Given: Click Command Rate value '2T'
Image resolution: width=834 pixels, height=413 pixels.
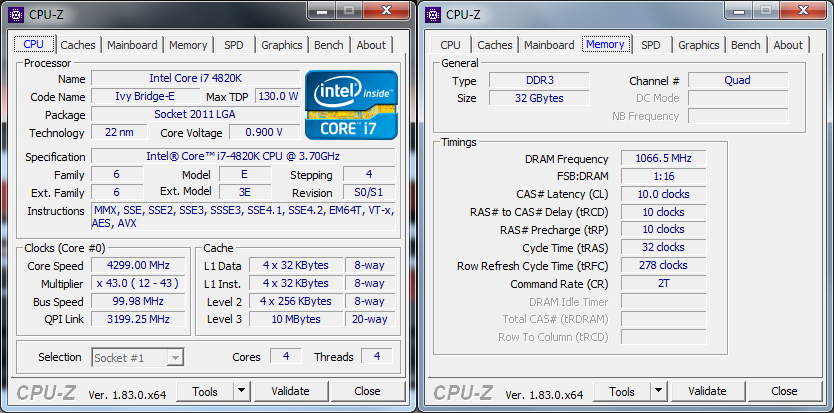Looking at the screenshot, I should point(663,283).
